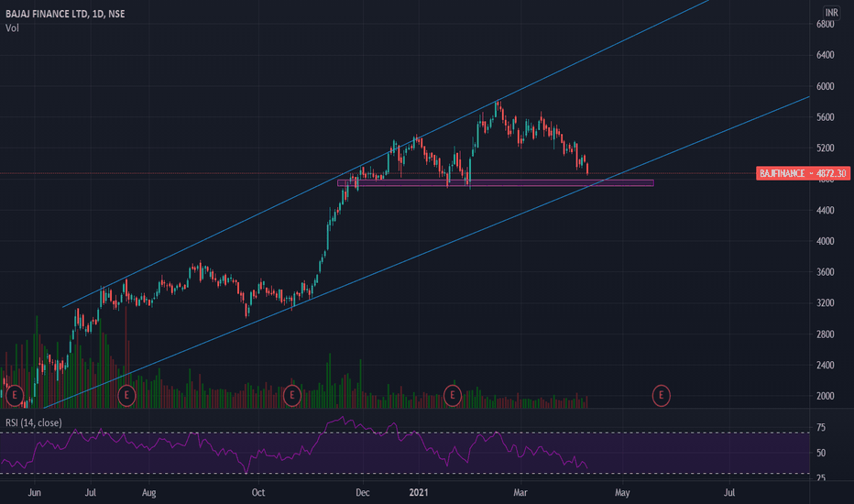Click the earnings marker near late July
The image size is (854, 504).
(126, 395)
